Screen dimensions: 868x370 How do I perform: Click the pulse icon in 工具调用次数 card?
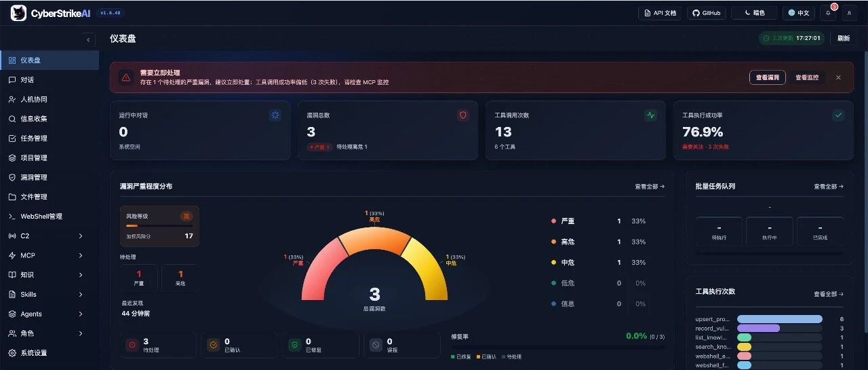[651, 115]
